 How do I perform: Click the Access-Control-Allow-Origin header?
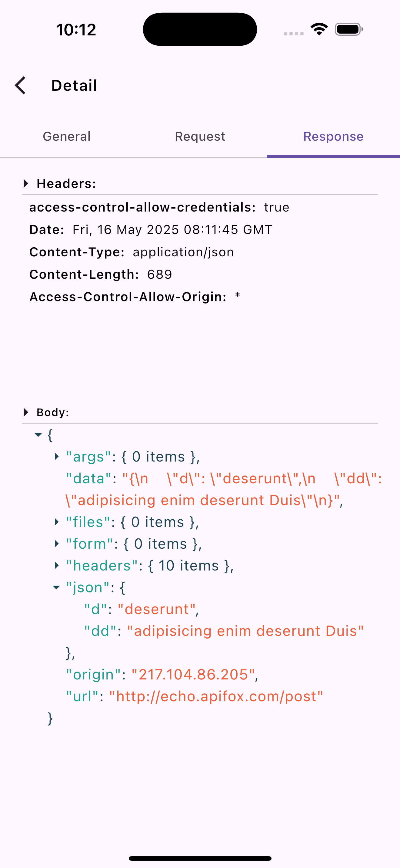(127, 297)
